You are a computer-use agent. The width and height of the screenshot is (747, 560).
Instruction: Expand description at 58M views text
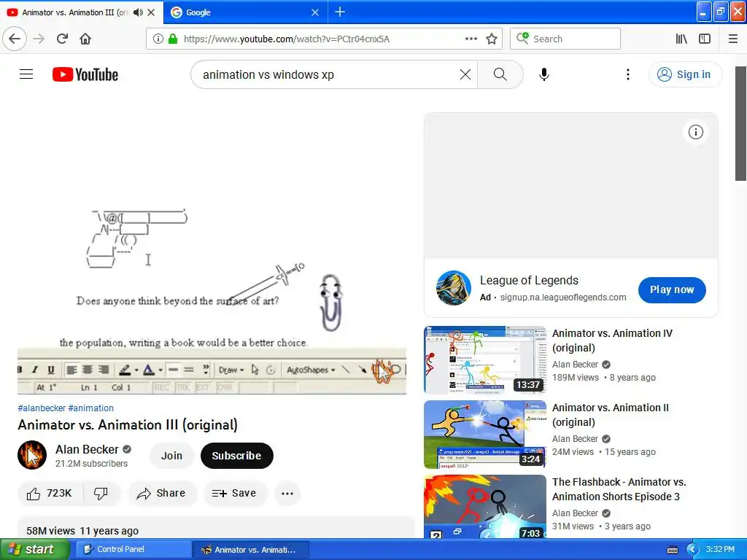click(x=82, y=531)
